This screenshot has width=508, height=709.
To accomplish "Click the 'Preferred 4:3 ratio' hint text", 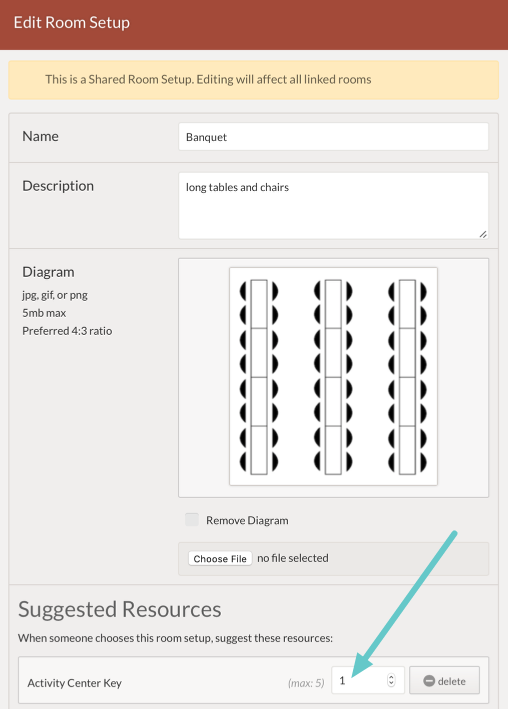I will pyautogui.click(x=67, y=331).
